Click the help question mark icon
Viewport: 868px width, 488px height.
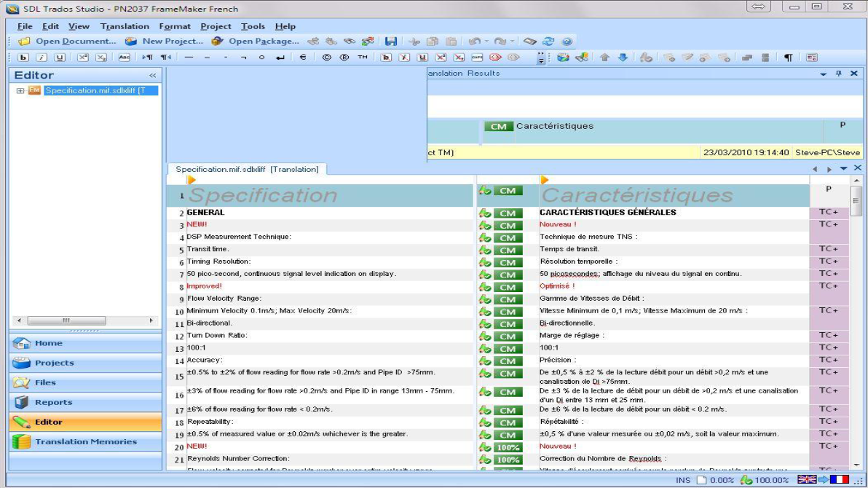click(x=567, y=42)
